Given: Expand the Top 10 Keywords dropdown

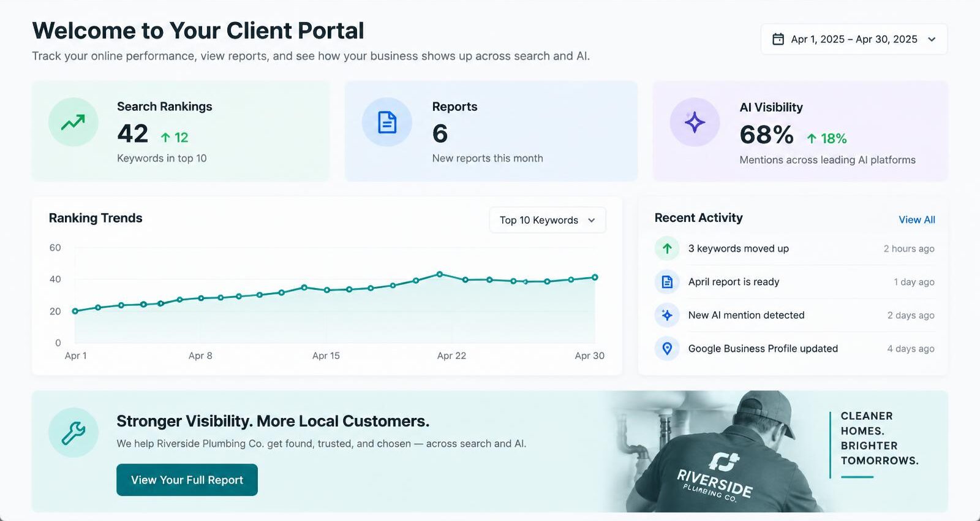Looking at the screenshot, I should (x=547, y=220).
